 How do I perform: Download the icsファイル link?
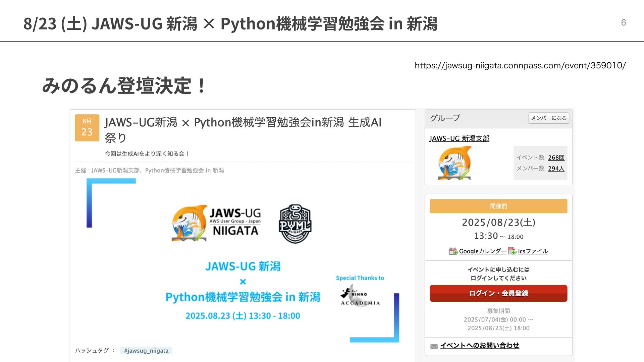click(x=533, y=251)
